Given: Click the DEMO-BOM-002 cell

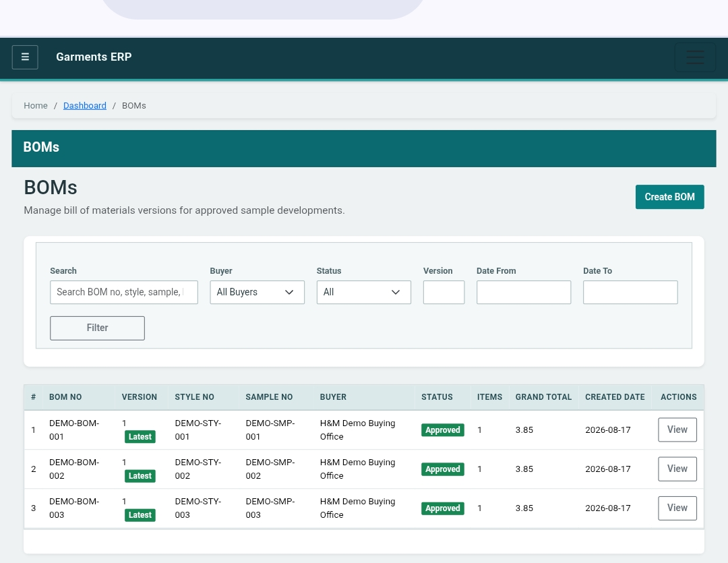Looking at the screenshot, I should (74, 469).
